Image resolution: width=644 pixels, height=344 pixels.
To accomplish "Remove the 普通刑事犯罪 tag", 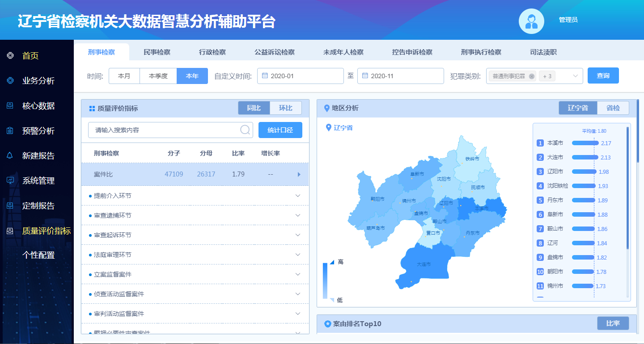I will tap(531, 76).
